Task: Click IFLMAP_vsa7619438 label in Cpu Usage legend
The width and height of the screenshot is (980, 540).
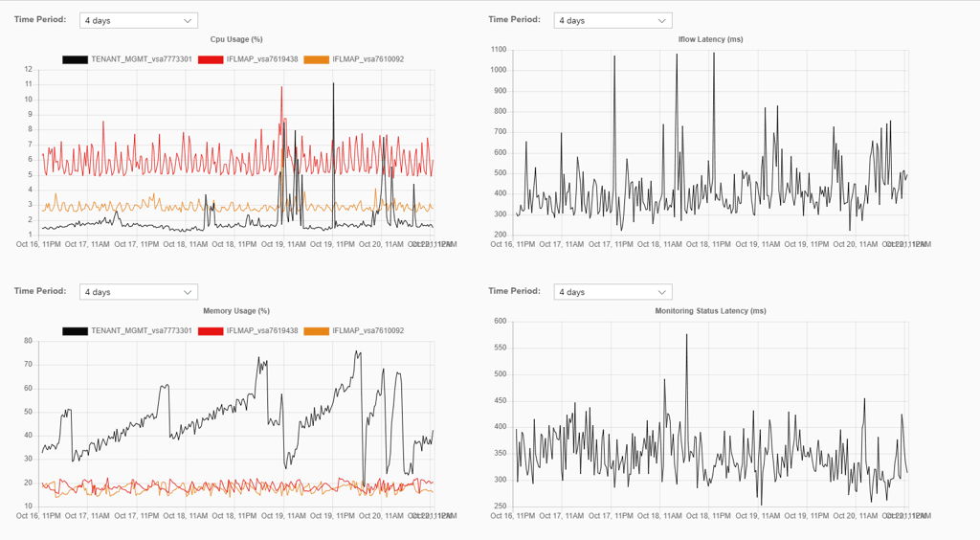Action: pos(262,59)
